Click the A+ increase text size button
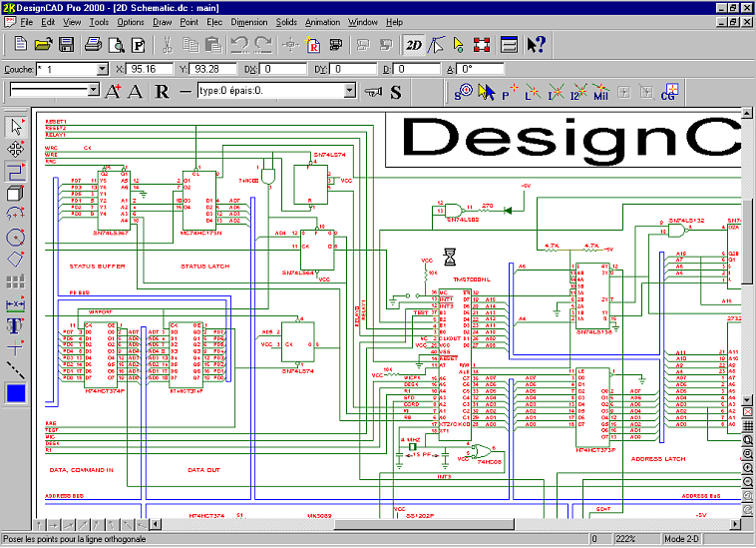The height and width of the screenshot is (548, 756). [x=113, y=92]
